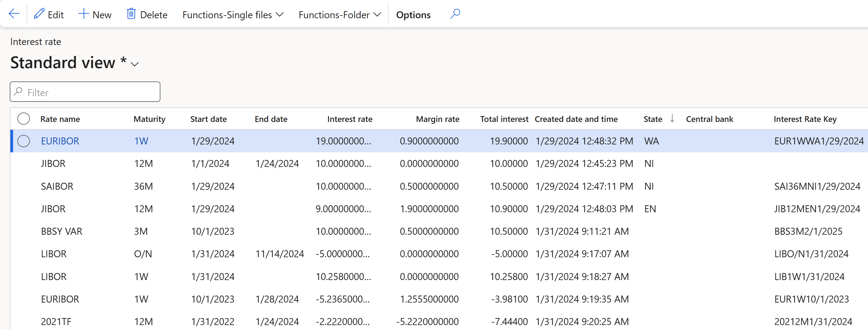Screen dimensions: 868x329
Task: Click into the Filter input field
Action: (x=91, y=92)
